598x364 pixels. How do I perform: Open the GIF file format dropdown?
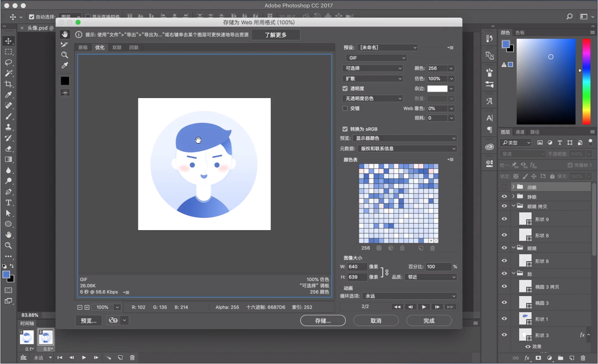click(x=376, y=58)
